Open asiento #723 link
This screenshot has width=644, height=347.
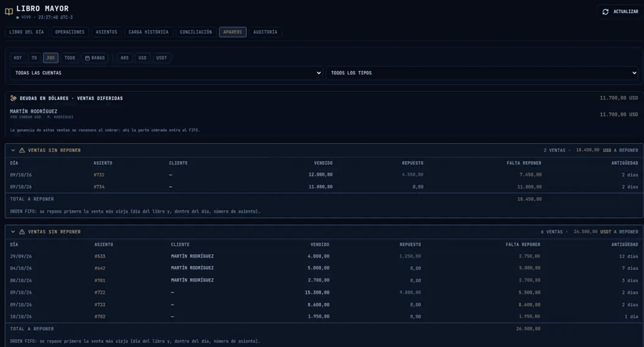[100, 305]
